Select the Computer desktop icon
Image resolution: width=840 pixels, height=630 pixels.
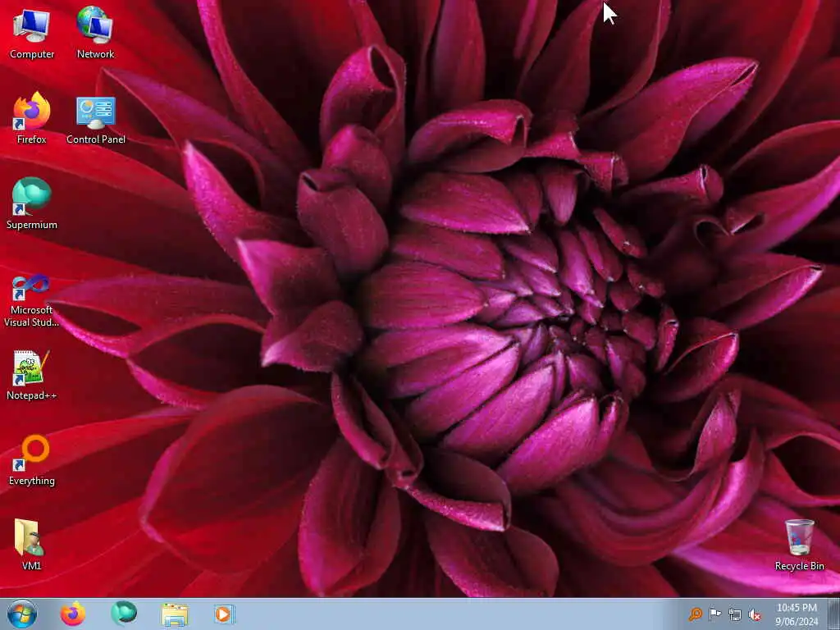(32, 33)
